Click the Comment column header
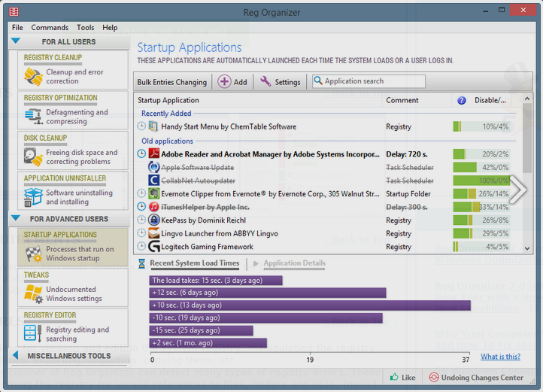This screenshot has height=392, width=543. [402, 100]
